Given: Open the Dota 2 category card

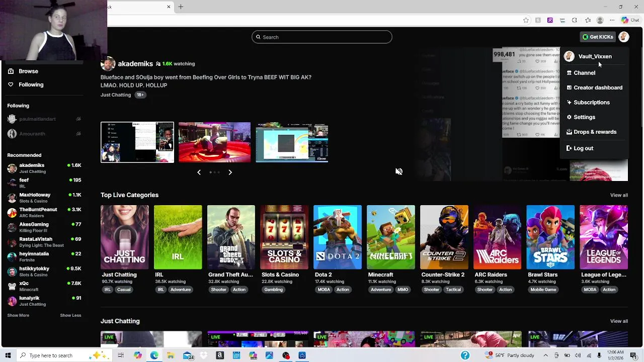Looking at the screenshot, I should tap(337, 237).
